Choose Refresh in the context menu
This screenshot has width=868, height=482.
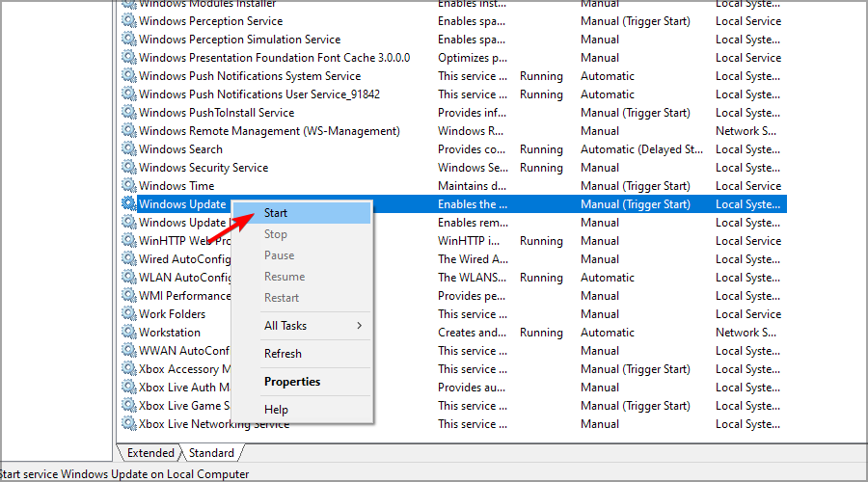(x=302, y=353)
